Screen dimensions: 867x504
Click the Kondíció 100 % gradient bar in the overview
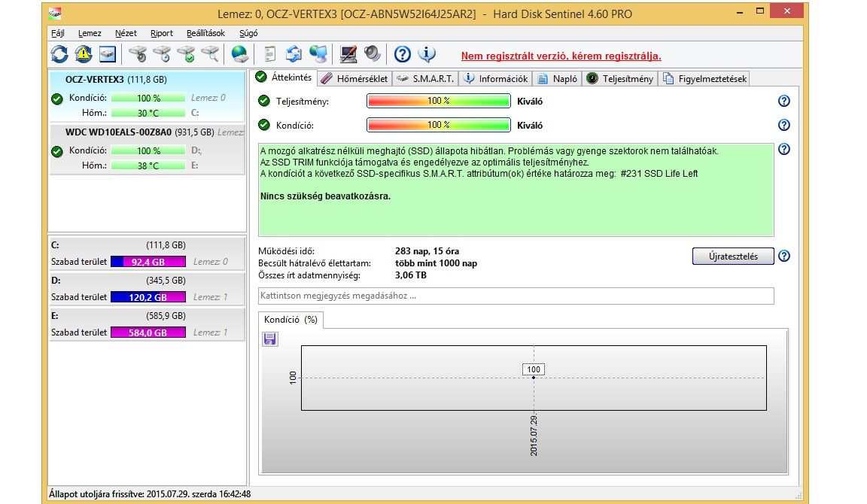pos(439,125)
